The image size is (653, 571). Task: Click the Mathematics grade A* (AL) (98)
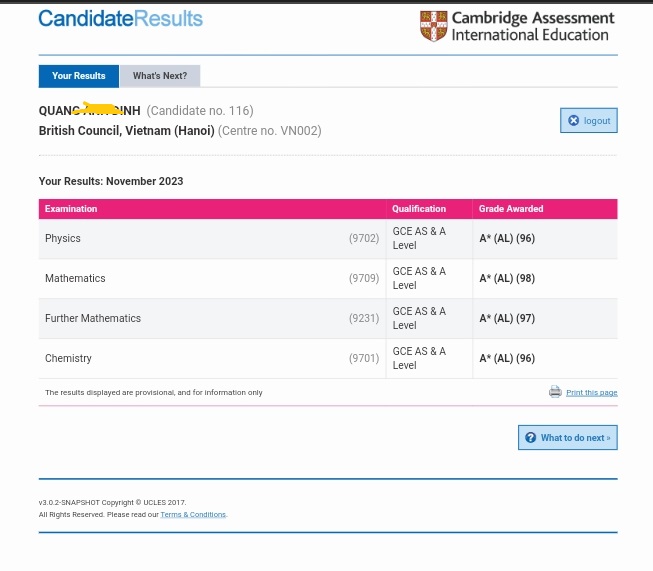[x=507, y=279]
